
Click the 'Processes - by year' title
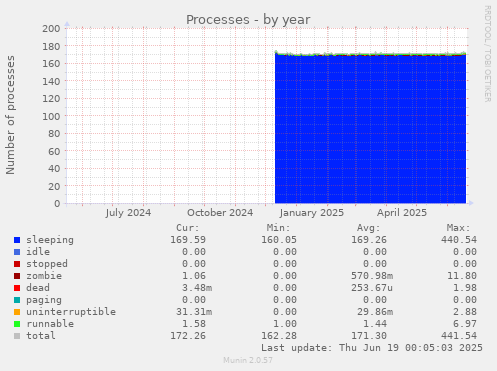(248, 20)
